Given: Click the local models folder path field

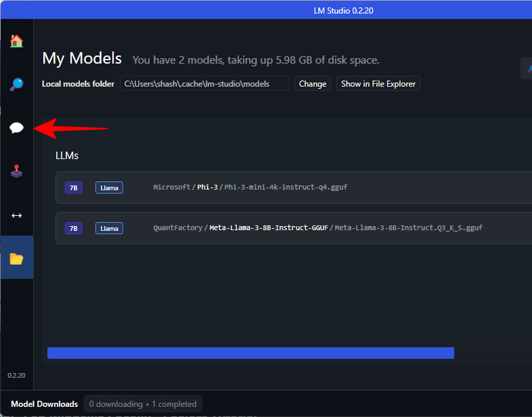Looking at the screenshot, I should pyautogui.click(x=204, y=84).
